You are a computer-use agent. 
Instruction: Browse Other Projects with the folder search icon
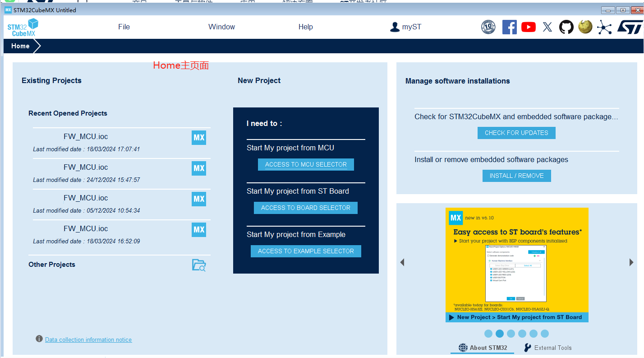coord(199,265)
